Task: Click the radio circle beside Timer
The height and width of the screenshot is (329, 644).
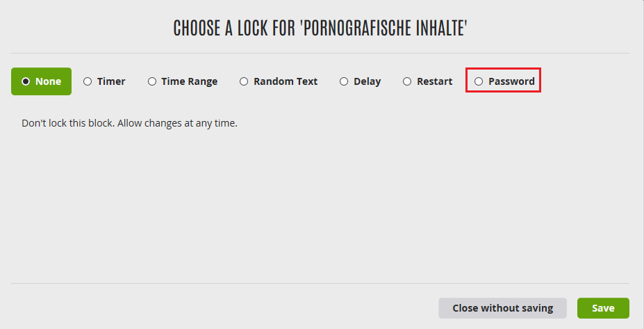Action: 88,81
